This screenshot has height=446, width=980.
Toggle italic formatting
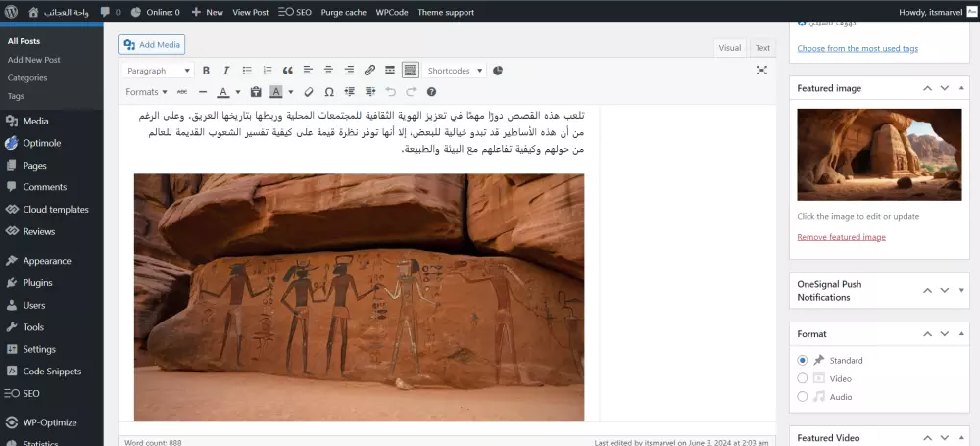pos(226,71)
